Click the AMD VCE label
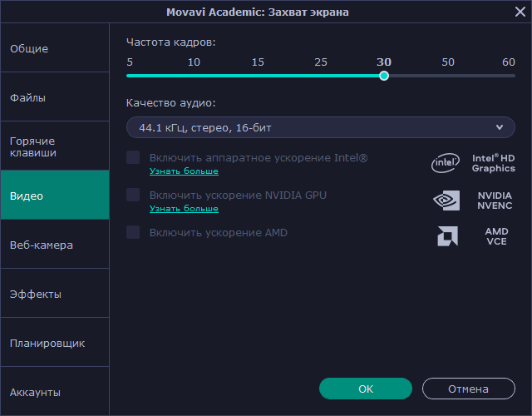Image resolution: width=532 pixels, height=416 pixels. click(496, 236)
